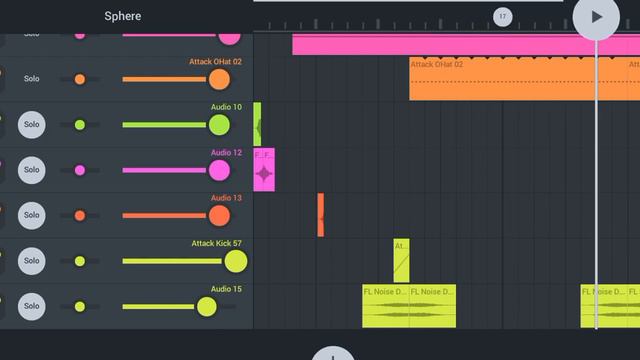Adjust pan knob of Attack OHat 02
The width and height of the screenshot is (640, 360).
[80, 79]
